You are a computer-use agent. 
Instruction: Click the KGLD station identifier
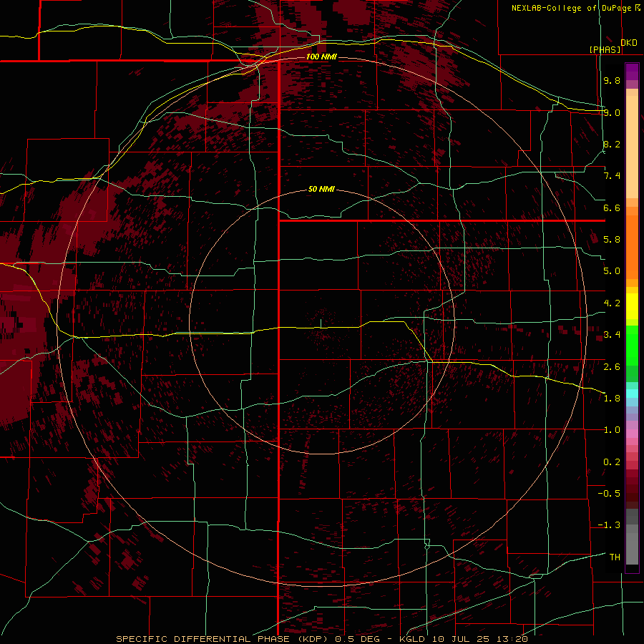pos(412,639)
